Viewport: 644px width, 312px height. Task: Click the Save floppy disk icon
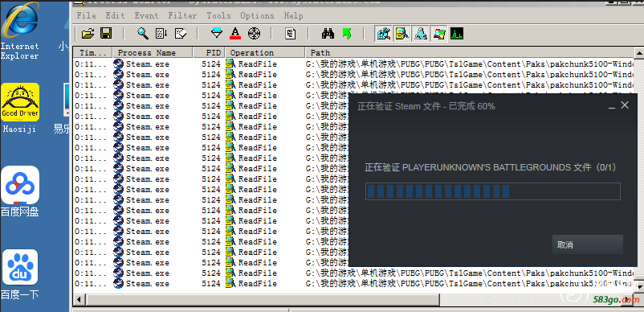[x=106, y=34]
